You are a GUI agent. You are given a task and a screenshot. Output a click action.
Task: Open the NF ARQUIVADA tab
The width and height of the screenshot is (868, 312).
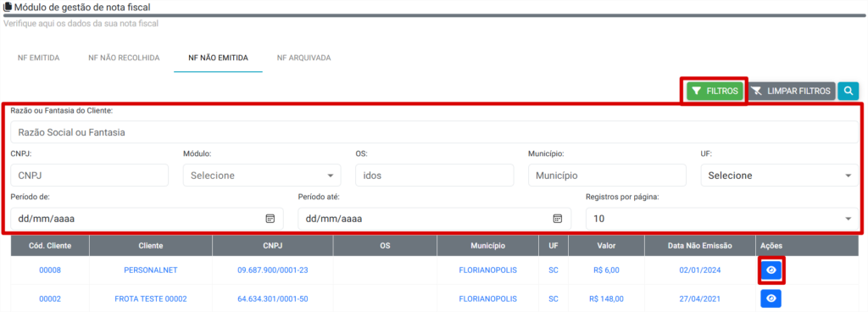[x=304, y=58]
